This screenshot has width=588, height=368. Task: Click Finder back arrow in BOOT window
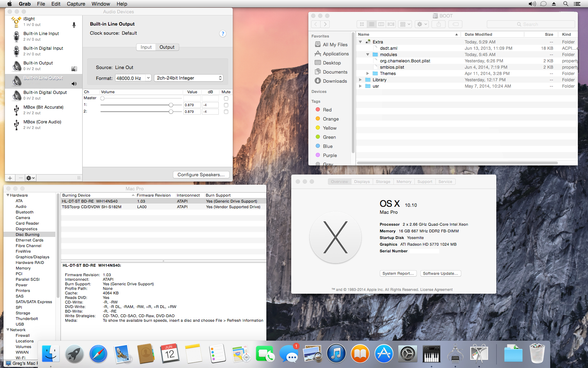pyautogui.click(x=316, y=24)
